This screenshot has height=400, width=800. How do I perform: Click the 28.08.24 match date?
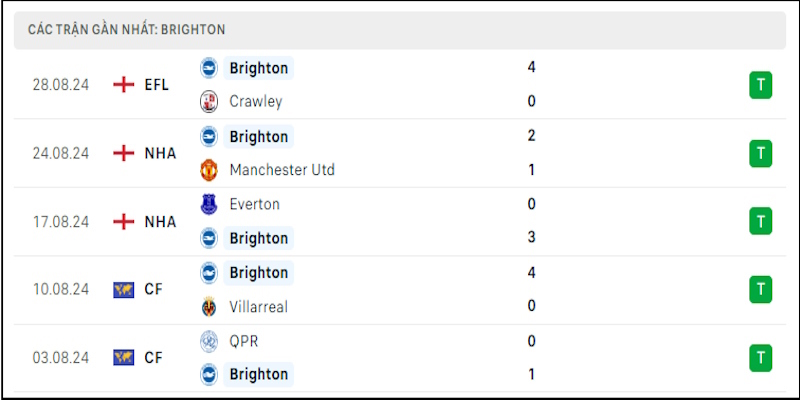[60, 85]
